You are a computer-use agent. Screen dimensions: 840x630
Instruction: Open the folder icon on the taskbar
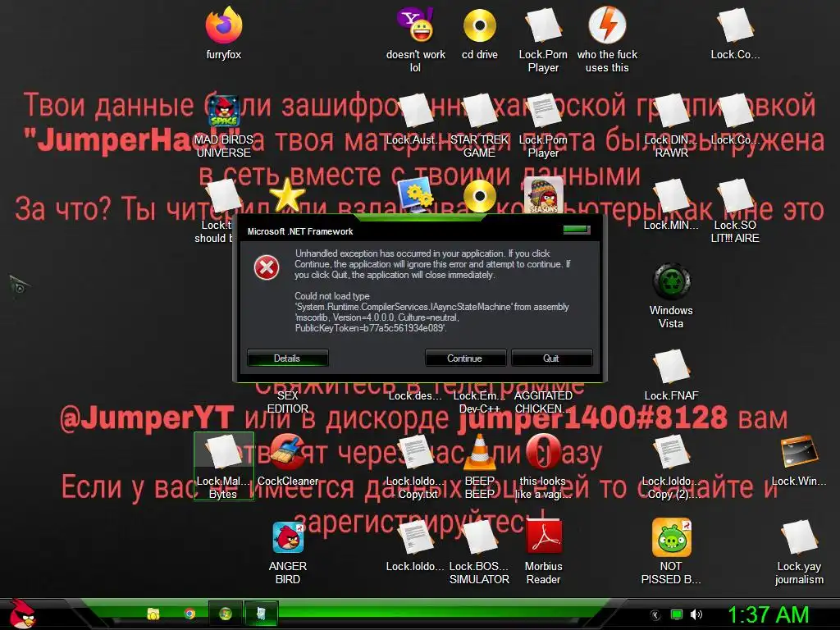coord(153,614)
